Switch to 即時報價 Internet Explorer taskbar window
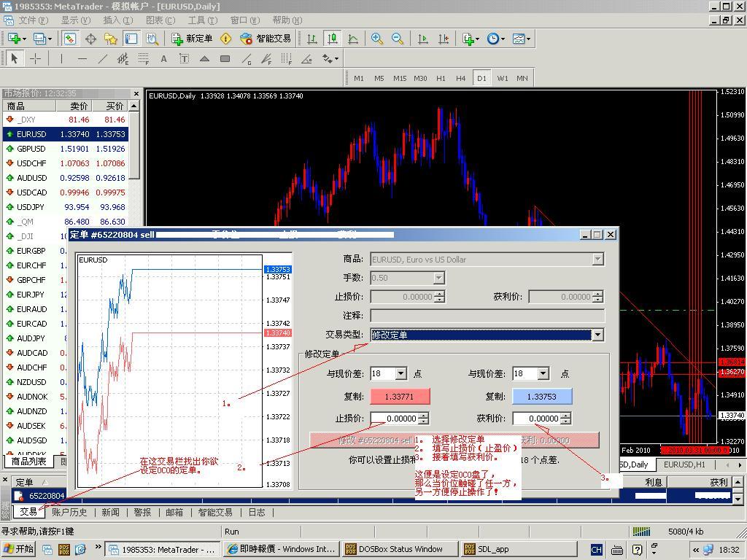The height and width of the screenshot is (560, 747). 282,549
